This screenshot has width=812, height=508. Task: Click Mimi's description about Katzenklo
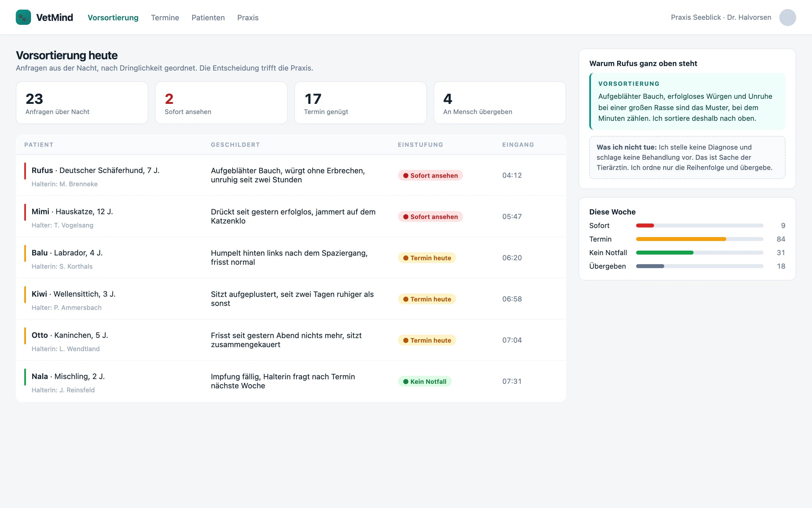pos(293,217)
